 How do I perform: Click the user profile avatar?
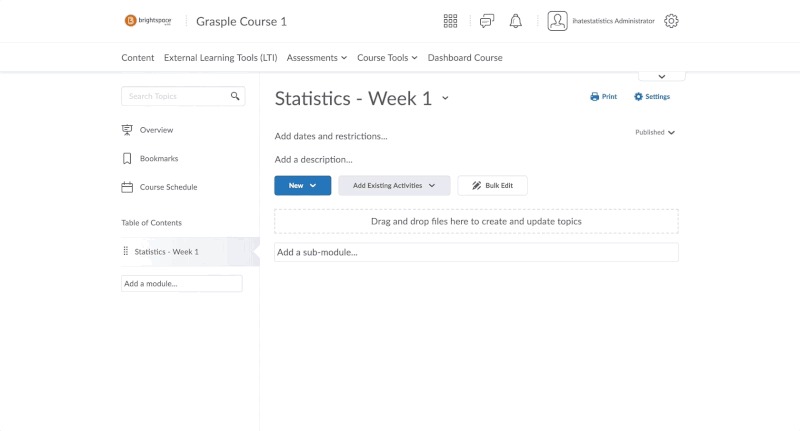click(x=557, y=21)
